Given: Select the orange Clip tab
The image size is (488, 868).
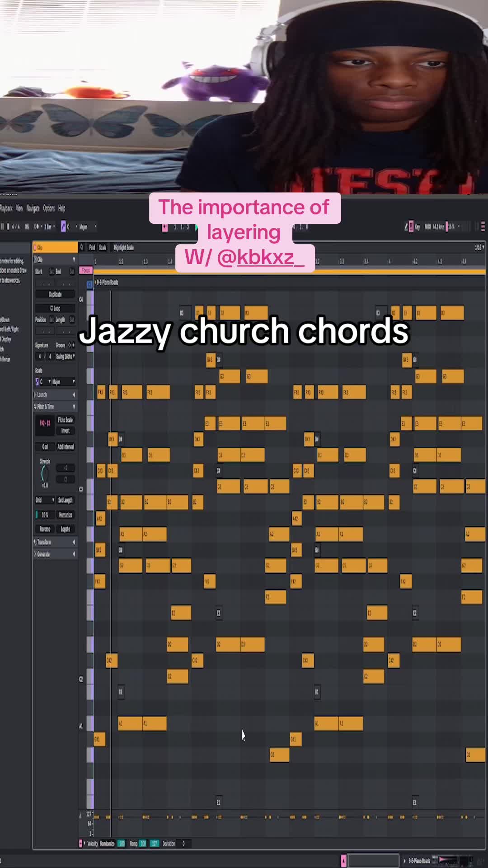Looking at the screenshot, I should 55,247.
